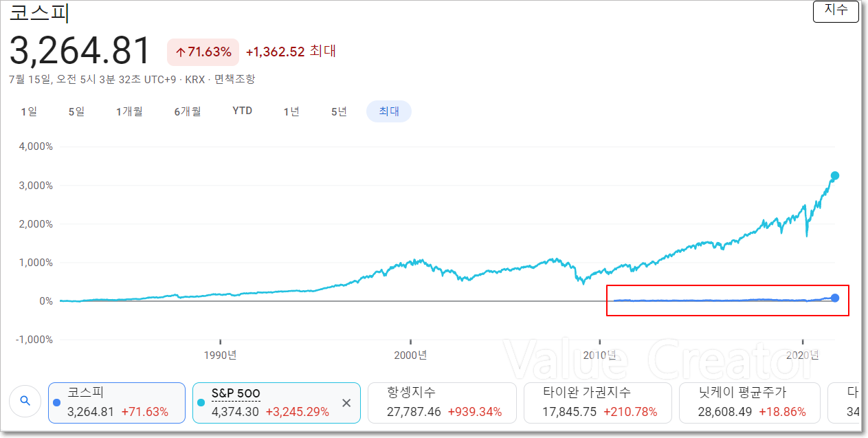Image resolution: width=868 pixels, height=438 pixels.
Task: Select the 5일 time range tab
Action: point(76,111)
